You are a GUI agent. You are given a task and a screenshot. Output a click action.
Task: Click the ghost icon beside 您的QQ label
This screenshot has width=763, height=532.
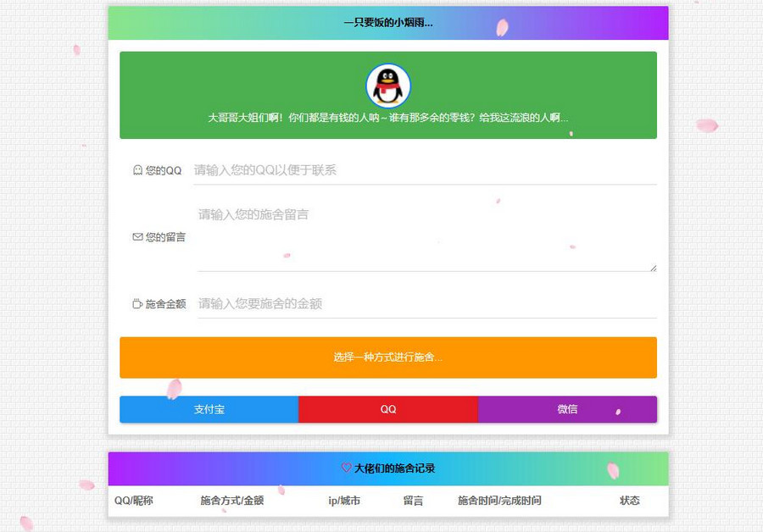coord(136,169)
